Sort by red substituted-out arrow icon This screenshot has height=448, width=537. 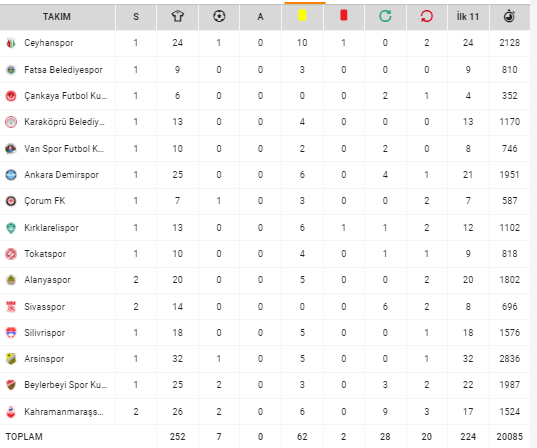coord(427,16)
